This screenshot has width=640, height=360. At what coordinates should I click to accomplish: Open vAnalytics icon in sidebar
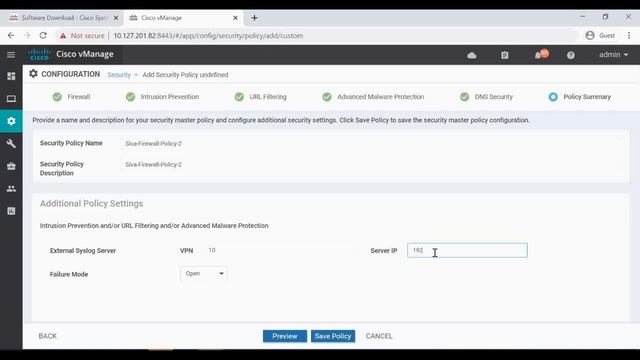tap(11, 211)
